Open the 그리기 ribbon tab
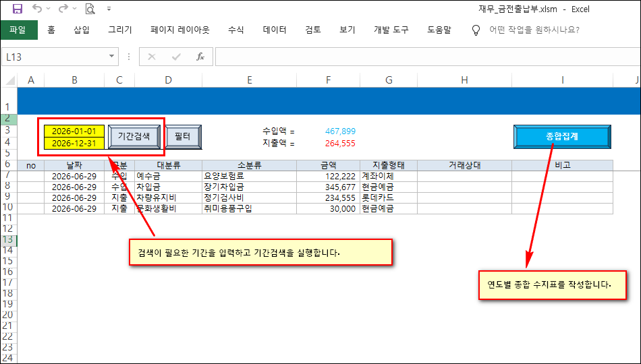Viewport: 641px width, 364px height. [x=120, y=30]
